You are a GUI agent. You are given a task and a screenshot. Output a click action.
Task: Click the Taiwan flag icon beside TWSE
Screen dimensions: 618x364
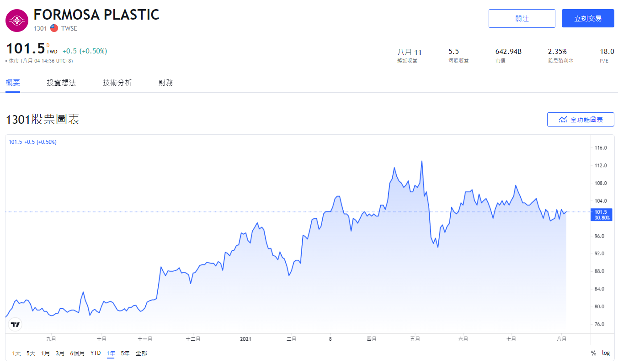[54, 28]
